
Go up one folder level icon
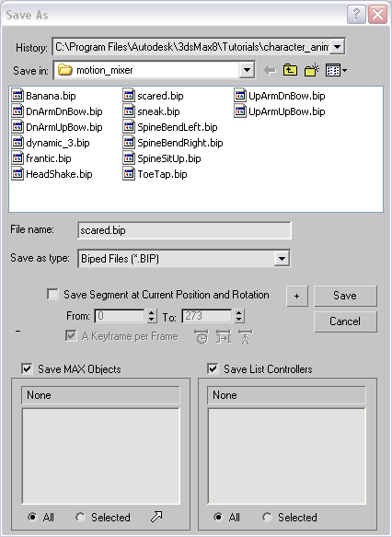point(290,70)
